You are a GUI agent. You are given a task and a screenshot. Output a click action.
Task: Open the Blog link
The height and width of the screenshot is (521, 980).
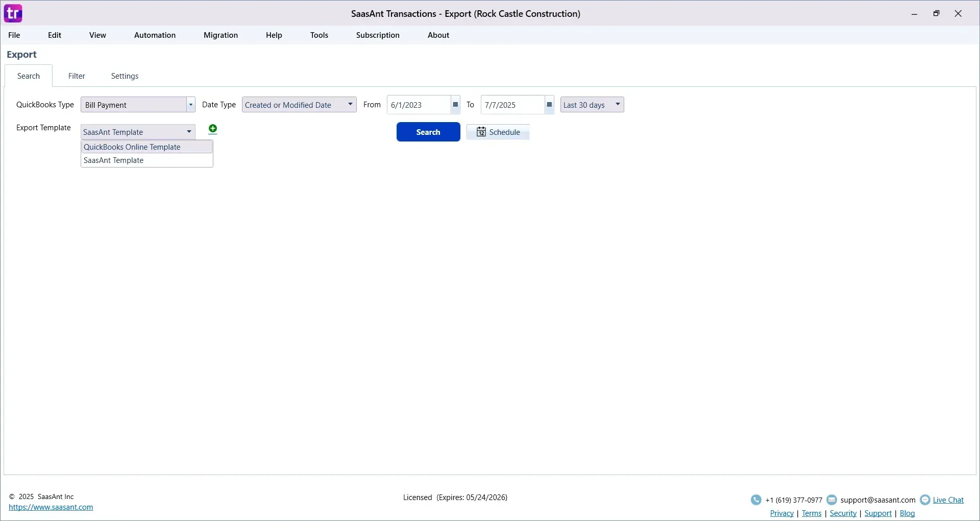(908, 514)
